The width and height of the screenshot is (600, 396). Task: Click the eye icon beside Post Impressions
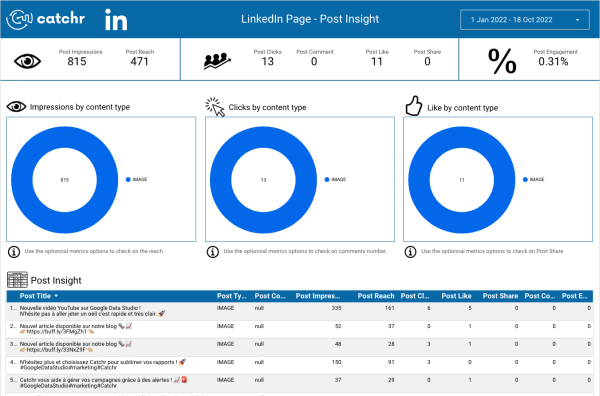click(27, 61)
